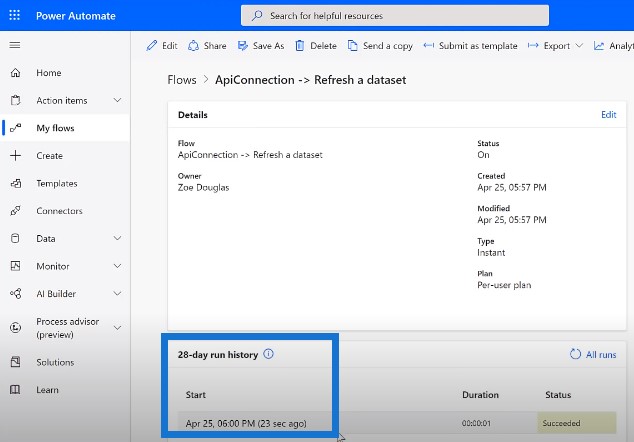Open the All runs link
Screen dimensions: 634x442
click(x=601, y=355)
